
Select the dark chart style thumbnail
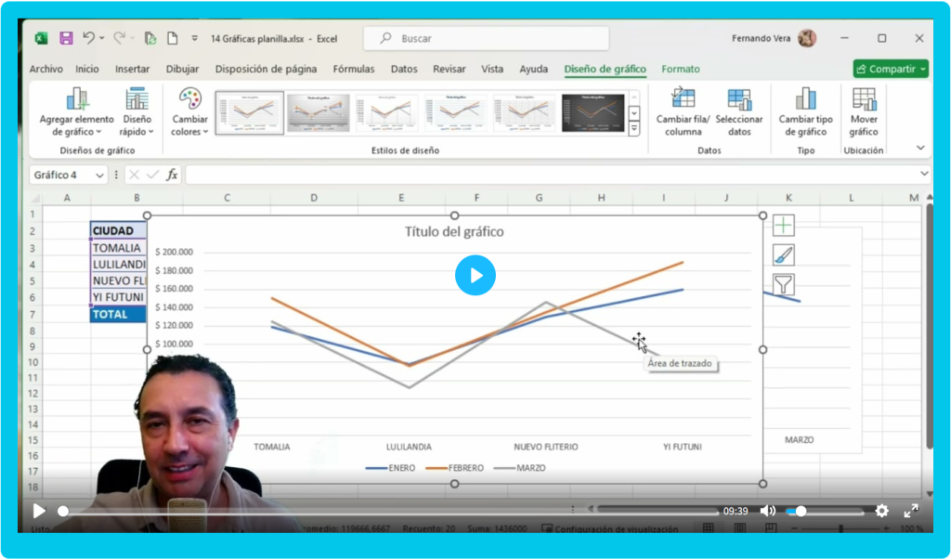[593, 112]
